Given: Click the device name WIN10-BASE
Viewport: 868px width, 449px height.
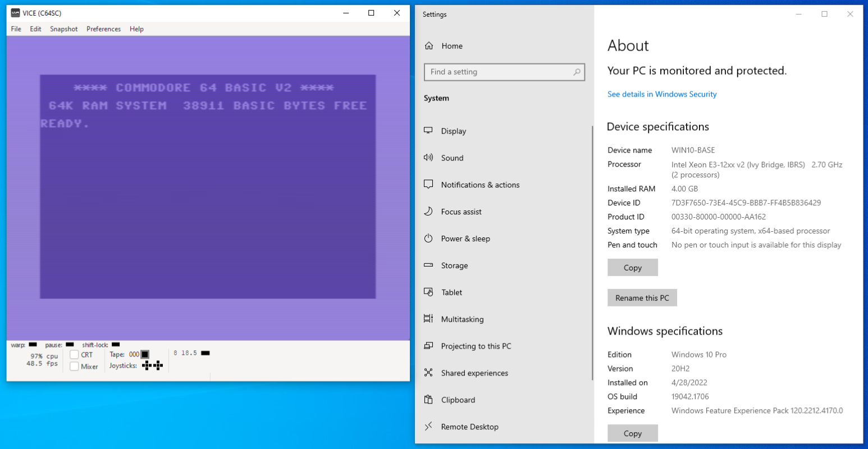Looking at the screenshot, I should [693, 150].
